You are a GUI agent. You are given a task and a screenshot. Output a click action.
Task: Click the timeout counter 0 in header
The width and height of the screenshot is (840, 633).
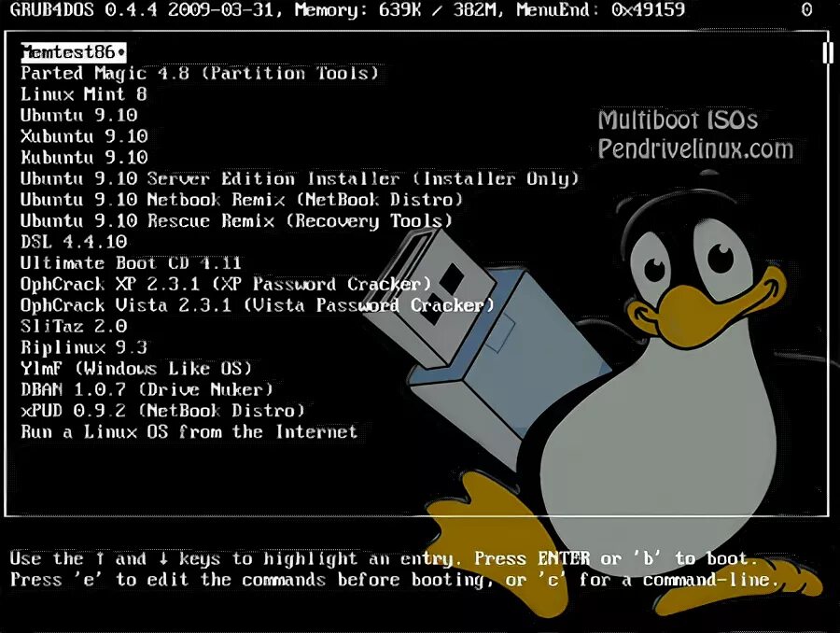tap(806, 9)
